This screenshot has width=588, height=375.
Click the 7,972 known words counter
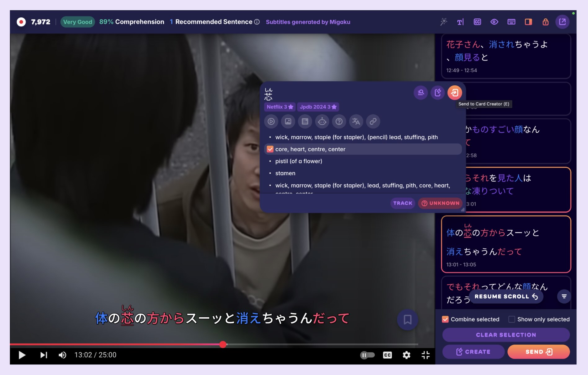(41, 22)
